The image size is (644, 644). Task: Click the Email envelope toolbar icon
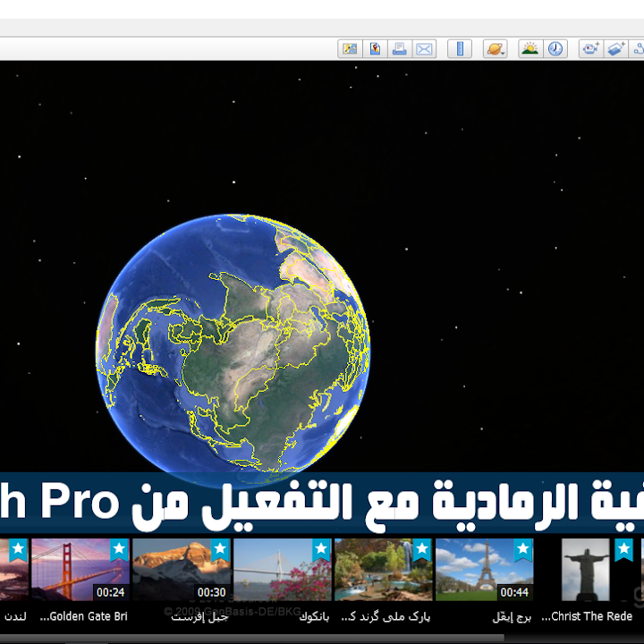point(424,49)
